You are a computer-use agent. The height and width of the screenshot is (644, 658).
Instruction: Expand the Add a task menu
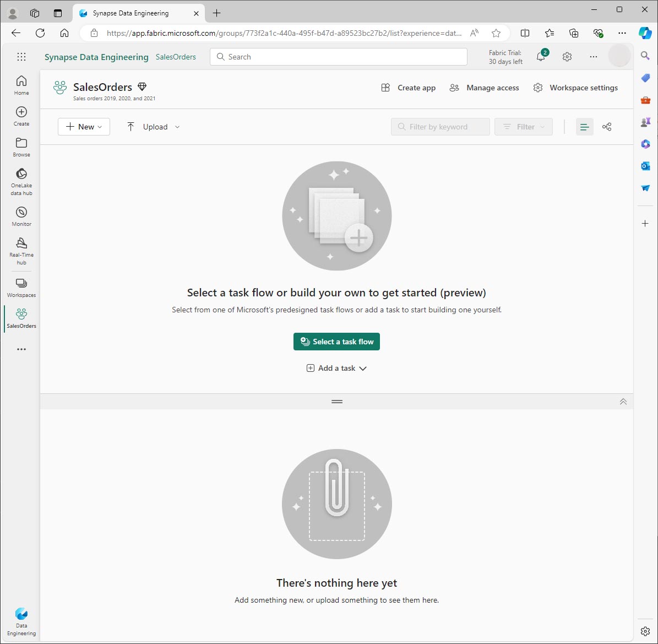(336, 368)
